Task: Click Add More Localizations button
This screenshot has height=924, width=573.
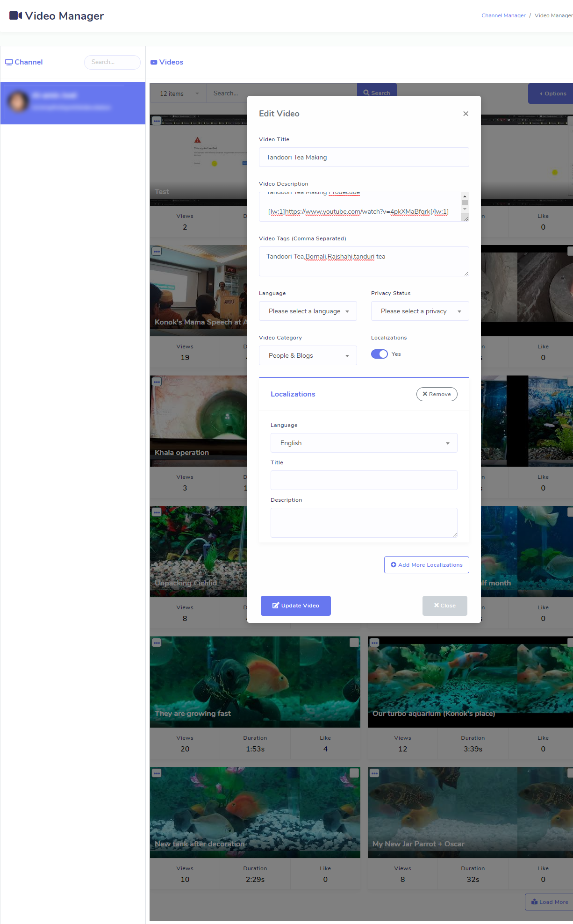Action: coord(427,565)
